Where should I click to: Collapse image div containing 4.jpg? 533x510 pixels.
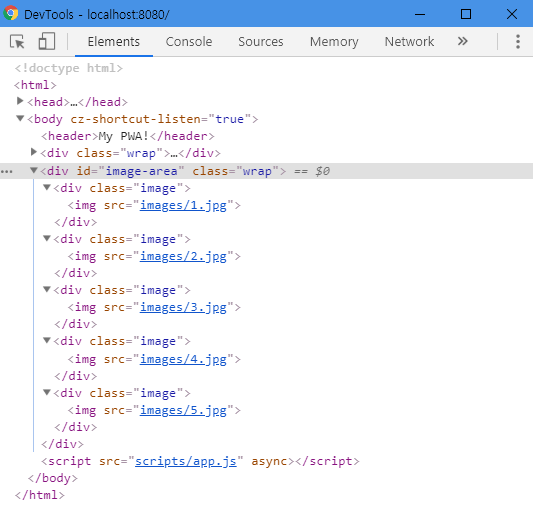[47, 340]
